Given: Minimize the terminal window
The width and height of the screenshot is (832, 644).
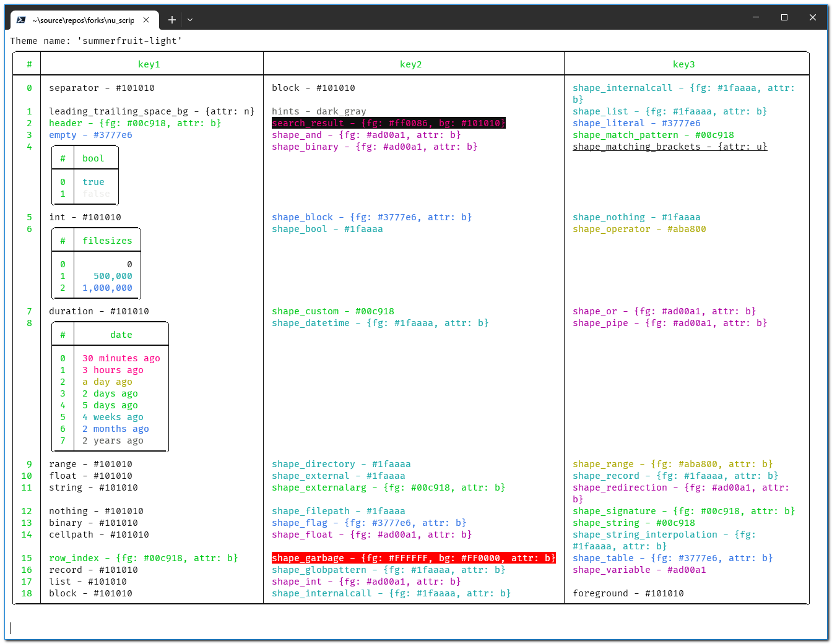Looking at the screenshot, I should coord(756,17).
